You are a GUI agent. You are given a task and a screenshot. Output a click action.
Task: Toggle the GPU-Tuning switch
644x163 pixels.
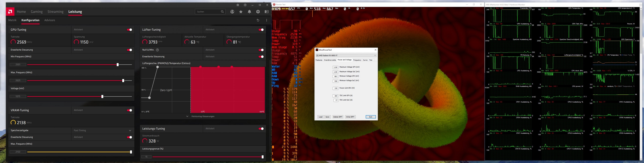[129, 30]
